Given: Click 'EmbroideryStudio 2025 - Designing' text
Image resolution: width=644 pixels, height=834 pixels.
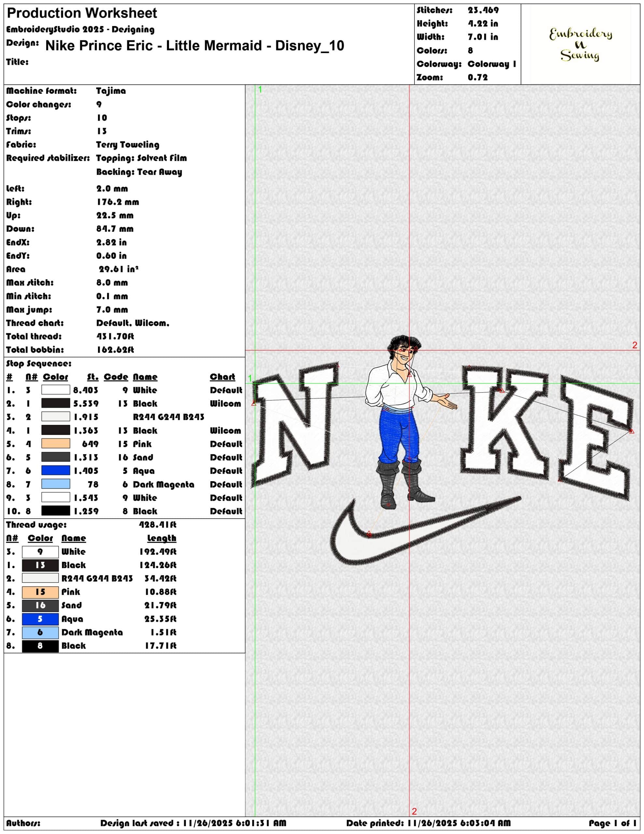Looking at the screenshot, I should pos(80,29).
